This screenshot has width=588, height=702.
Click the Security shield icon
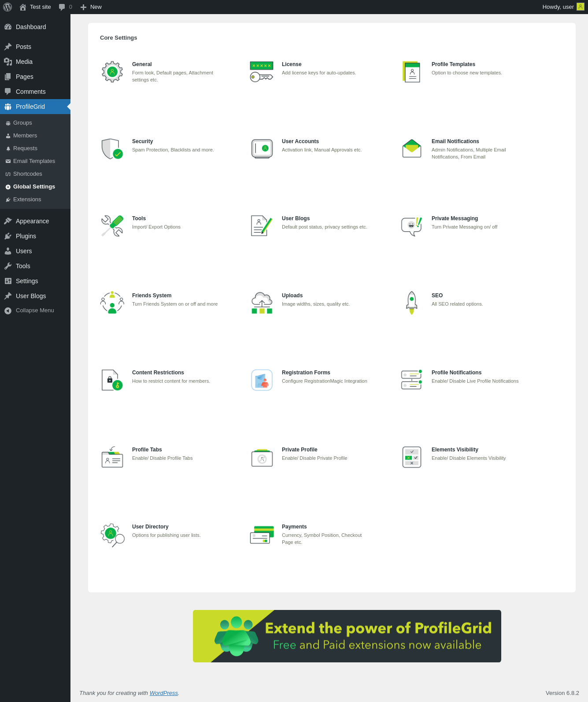[x=112, y=149]
